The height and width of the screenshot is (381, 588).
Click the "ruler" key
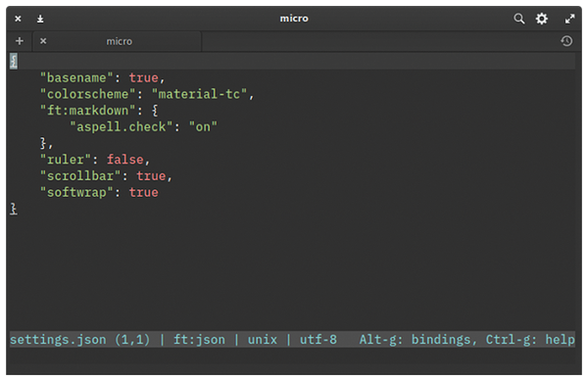(66, 160)
